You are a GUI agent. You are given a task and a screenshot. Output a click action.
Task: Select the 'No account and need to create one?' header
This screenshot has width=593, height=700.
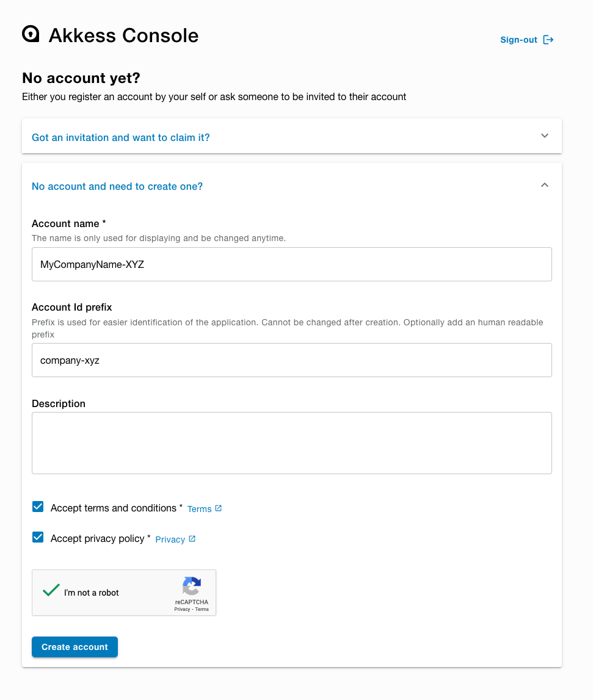117,186
